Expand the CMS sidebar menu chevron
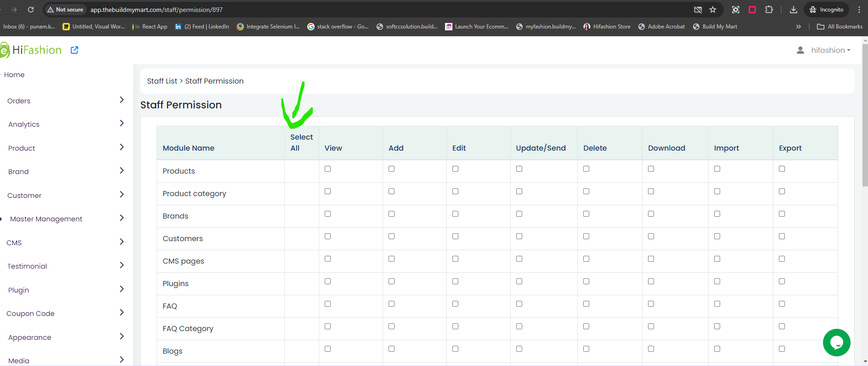The width and height of the screenshot is (868, 366). click(x=122, y=242)
